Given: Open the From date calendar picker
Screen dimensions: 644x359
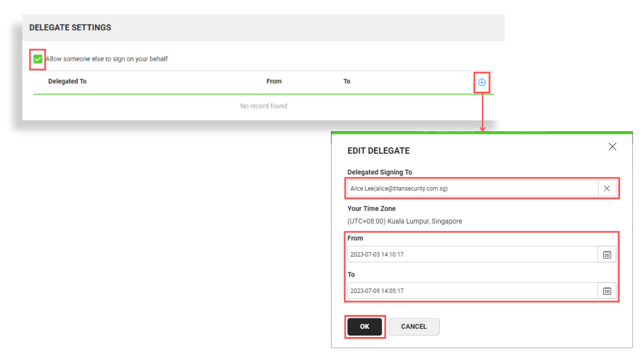Looking at the screenshot, I should tap(607, 254).
